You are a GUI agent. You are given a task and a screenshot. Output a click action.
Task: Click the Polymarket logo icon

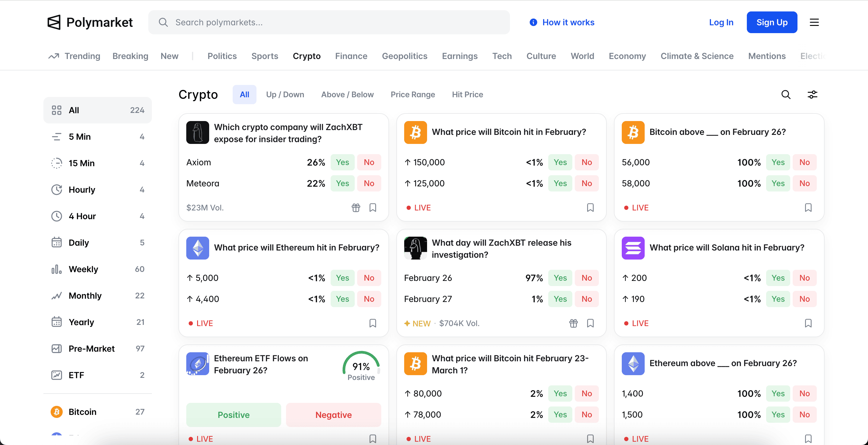coord(54,22)
